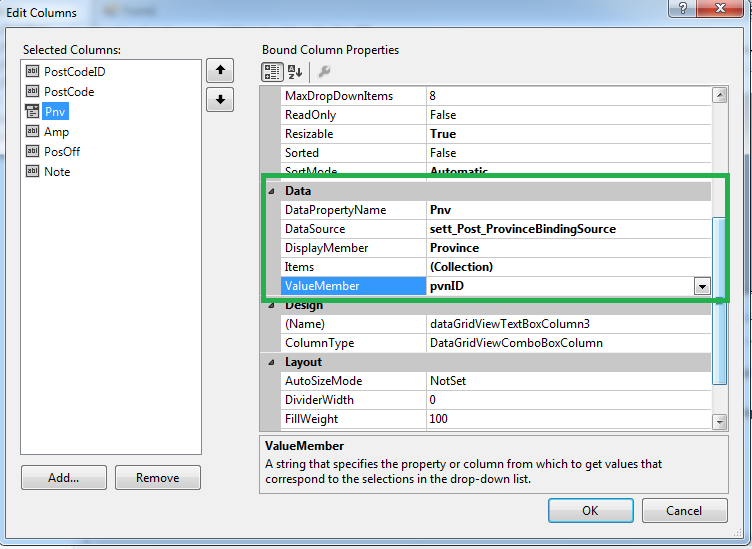Click the Note column icon
The image size is (752, 549).
(32, 171)
